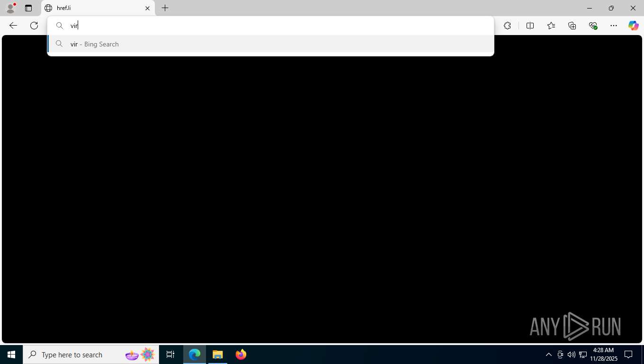Minimize the Edge window

[590, 8]
